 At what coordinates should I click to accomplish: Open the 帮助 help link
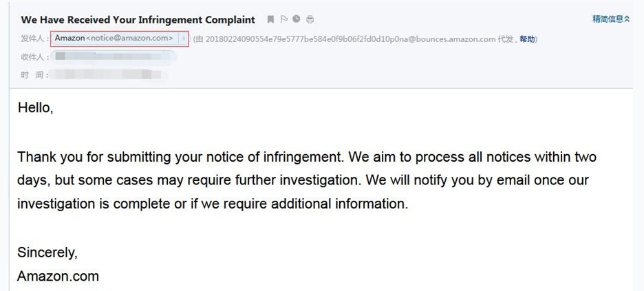(x=527, y=39)
